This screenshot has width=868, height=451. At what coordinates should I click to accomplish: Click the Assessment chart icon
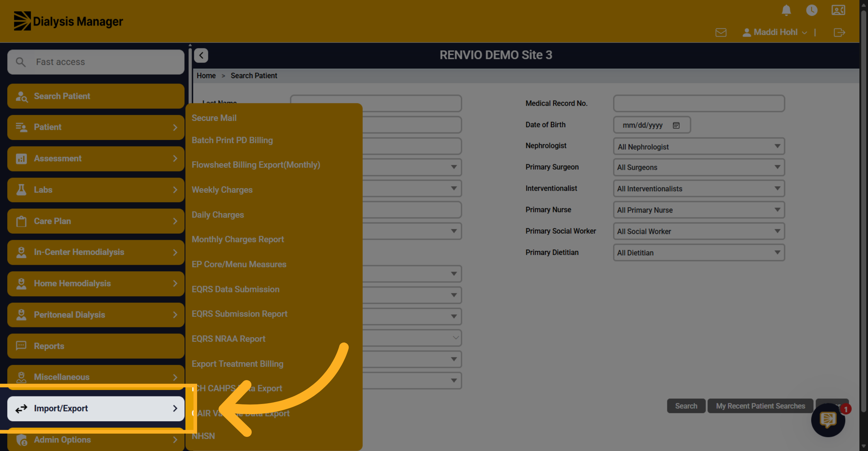[21, 158]
